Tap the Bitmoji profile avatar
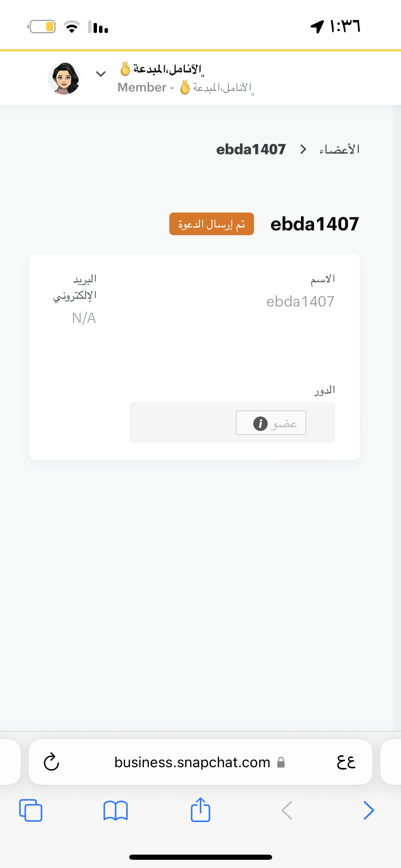 coord(64,78)
